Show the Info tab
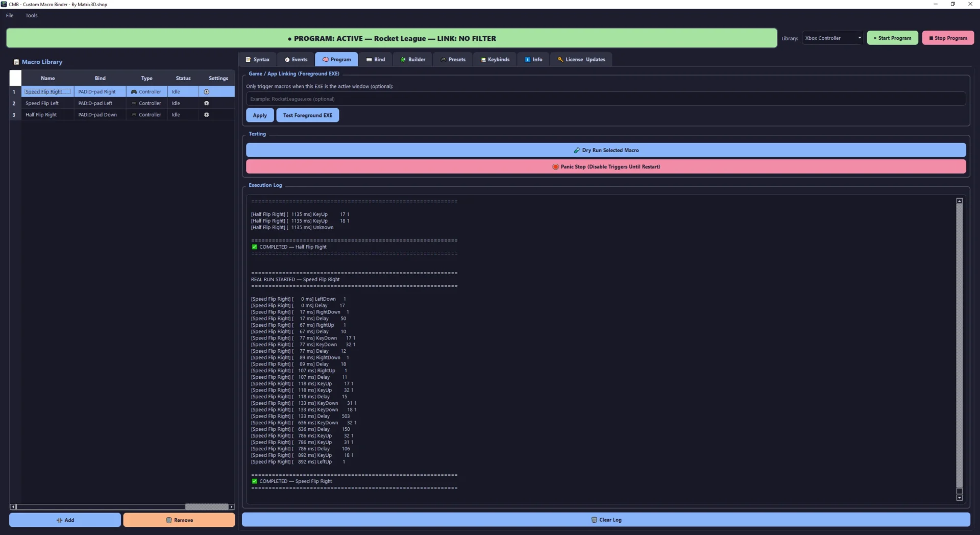This screenshot has width=980, height=535. tap(533, 59)
